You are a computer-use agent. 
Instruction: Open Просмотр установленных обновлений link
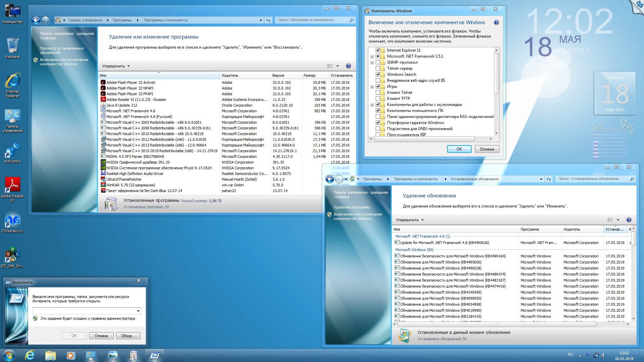62,51
